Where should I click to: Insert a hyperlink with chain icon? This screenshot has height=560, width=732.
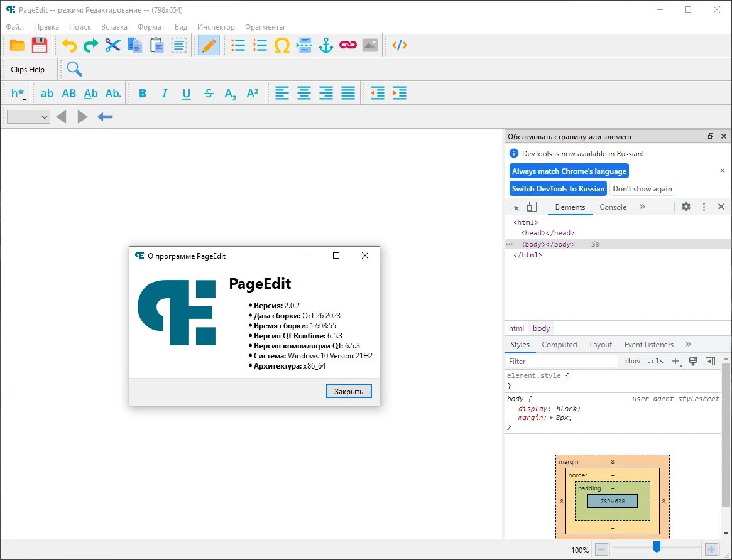coord(348,45)
